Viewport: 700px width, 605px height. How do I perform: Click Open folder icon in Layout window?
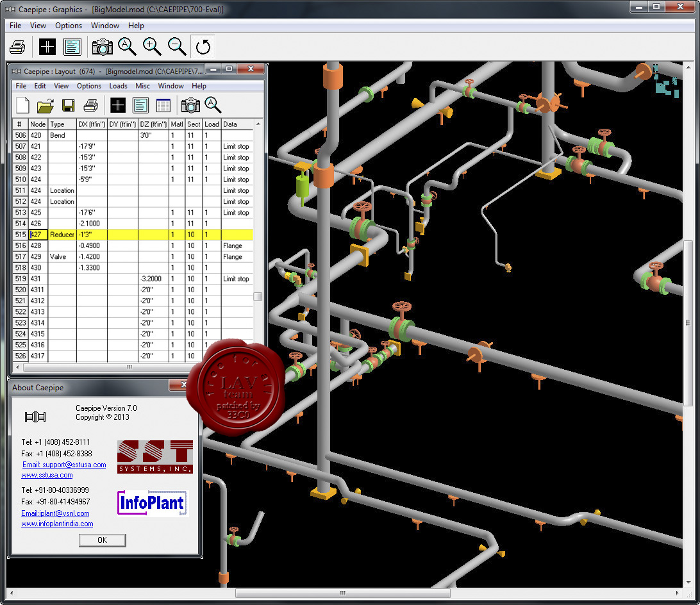46,105
